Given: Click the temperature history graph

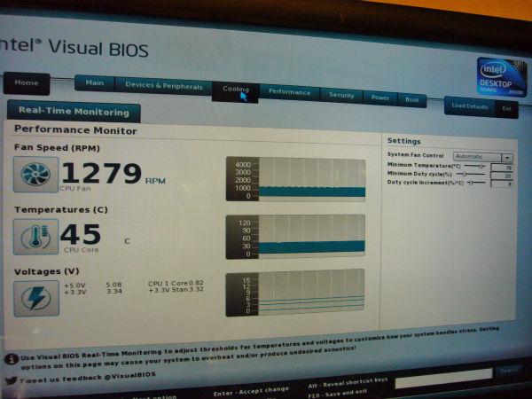Looking at the screenshot, I should [295, 237].
